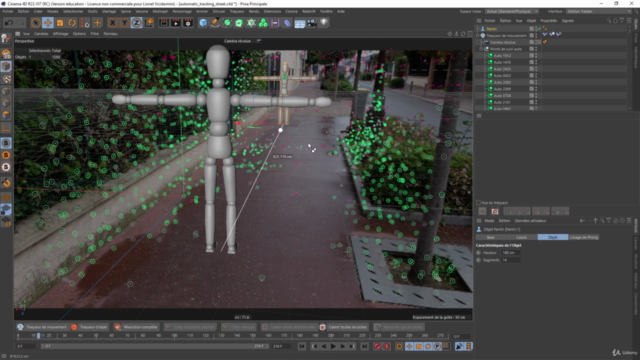Enable Vue du traqueur checkbox
The height and width of the screenshot is (360, 640).
click(x=479, y=202)
